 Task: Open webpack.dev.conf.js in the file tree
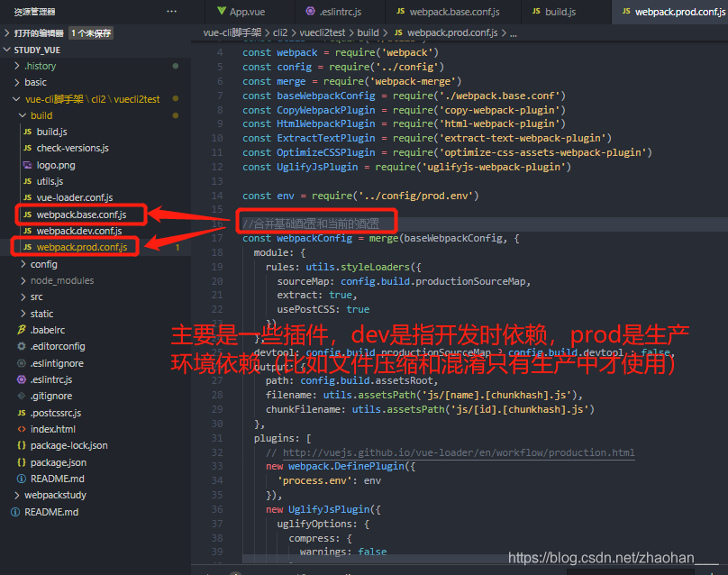coord(79,231)
